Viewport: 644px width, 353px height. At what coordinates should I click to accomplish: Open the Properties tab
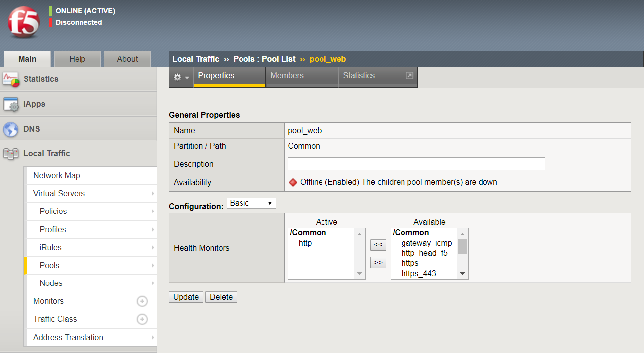click(230, 76)
